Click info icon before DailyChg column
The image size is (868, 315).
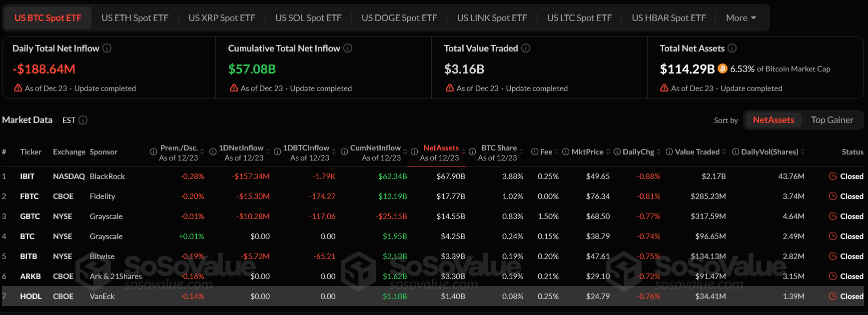click(617, 151)
